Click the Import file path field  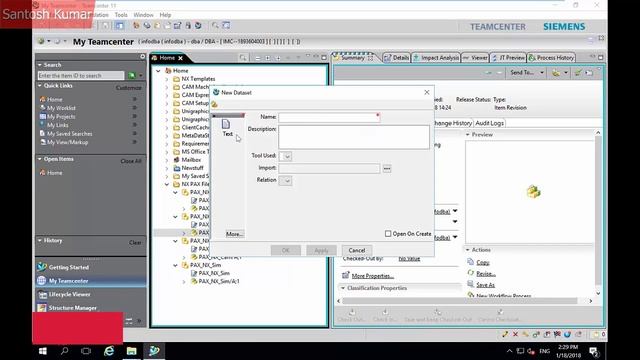pos(329,168)
